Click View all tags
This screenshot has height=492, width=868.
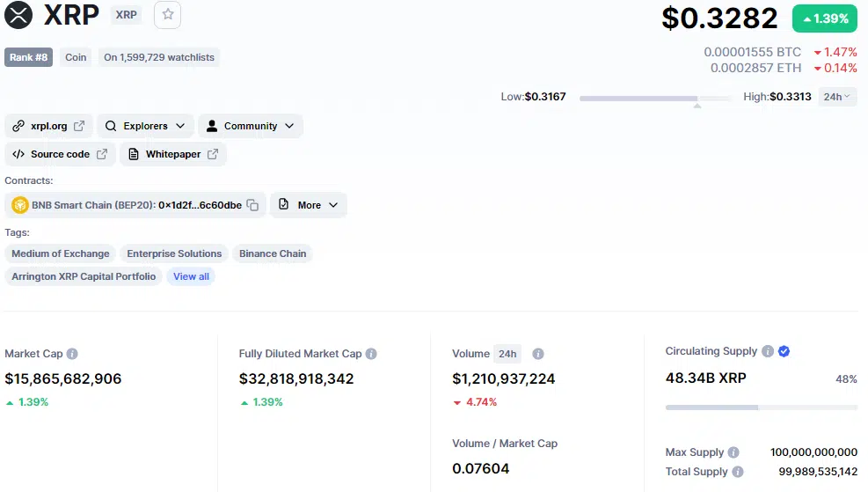pyautogui.click(x=191, y=276)
